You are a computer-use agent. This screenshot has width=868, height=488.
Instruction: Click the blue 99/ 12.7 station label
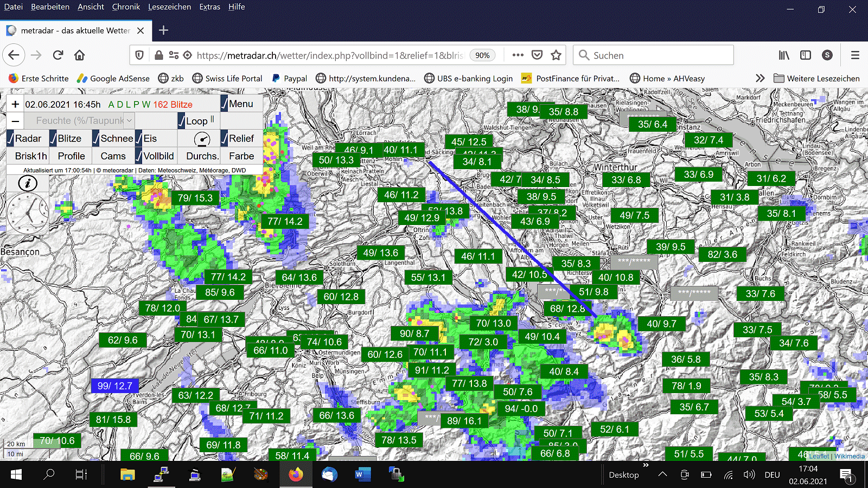point(115,386)
